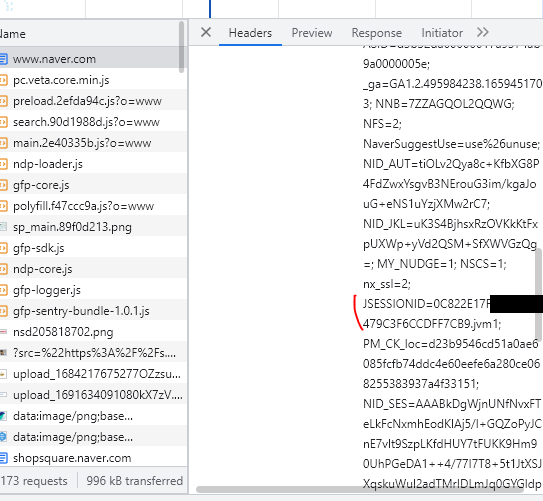
Task: Select ndp-loader.js request
Action: coord(94,164)
